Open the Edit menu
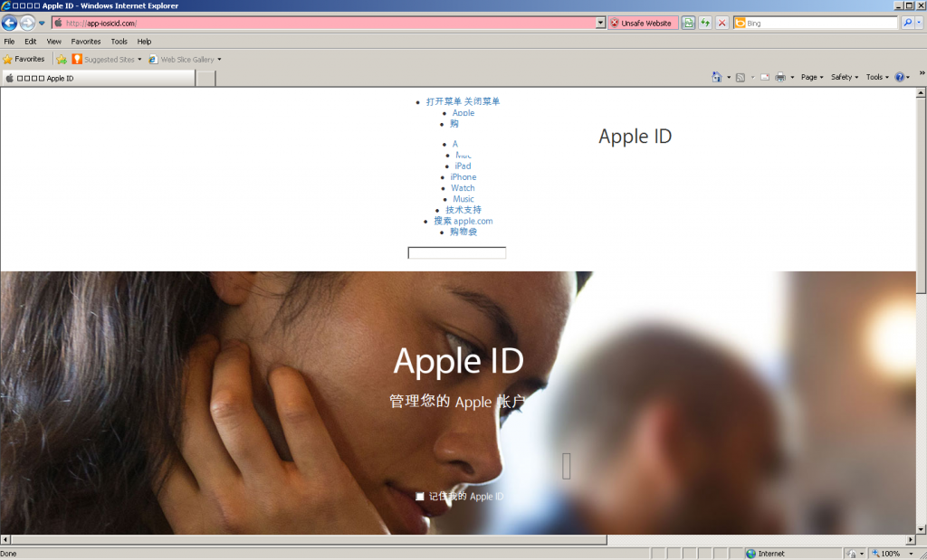The height and width of the screenshot is (560, 927). [30, 42]
